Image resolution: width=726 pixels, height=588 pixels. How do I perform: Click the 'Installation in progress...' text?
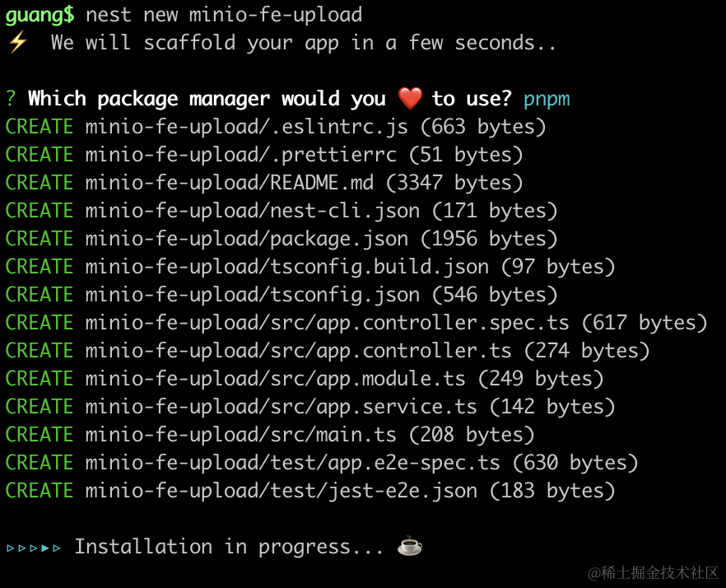coord(229,547)
